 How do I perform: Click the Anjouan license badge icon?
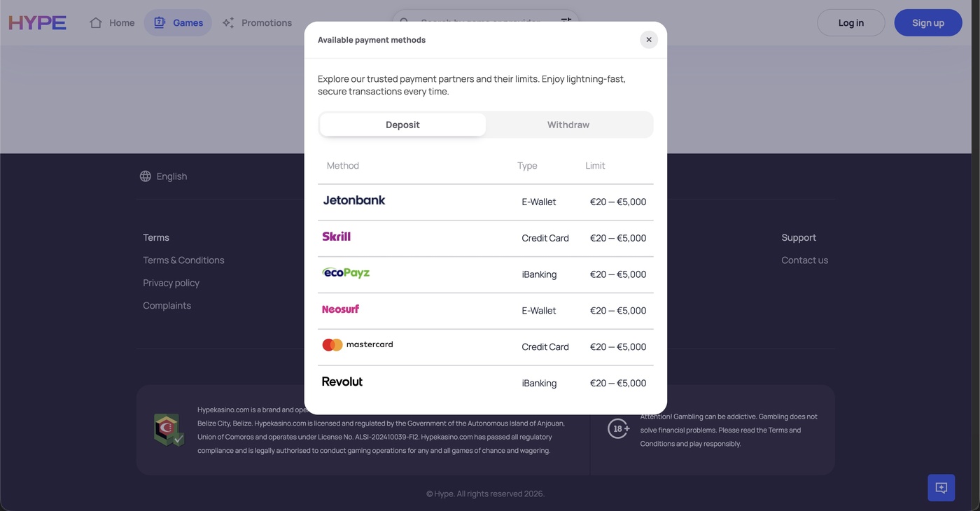click(169, 430)
